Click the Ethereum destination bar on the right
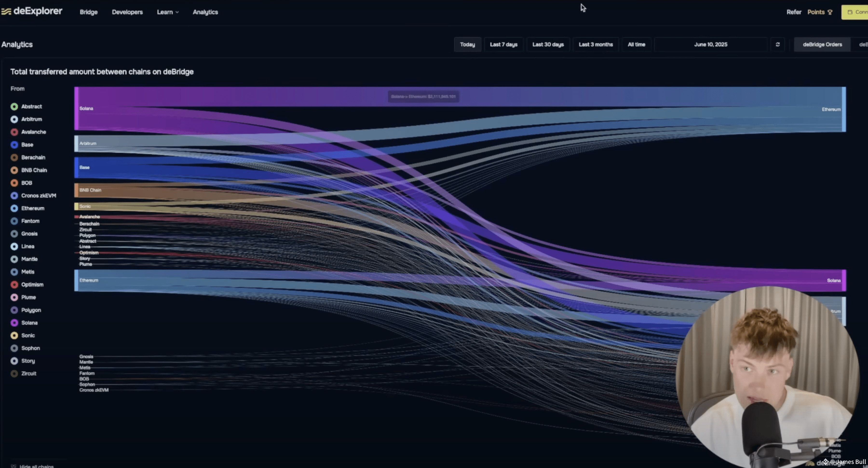 click(x=844, y=109)
